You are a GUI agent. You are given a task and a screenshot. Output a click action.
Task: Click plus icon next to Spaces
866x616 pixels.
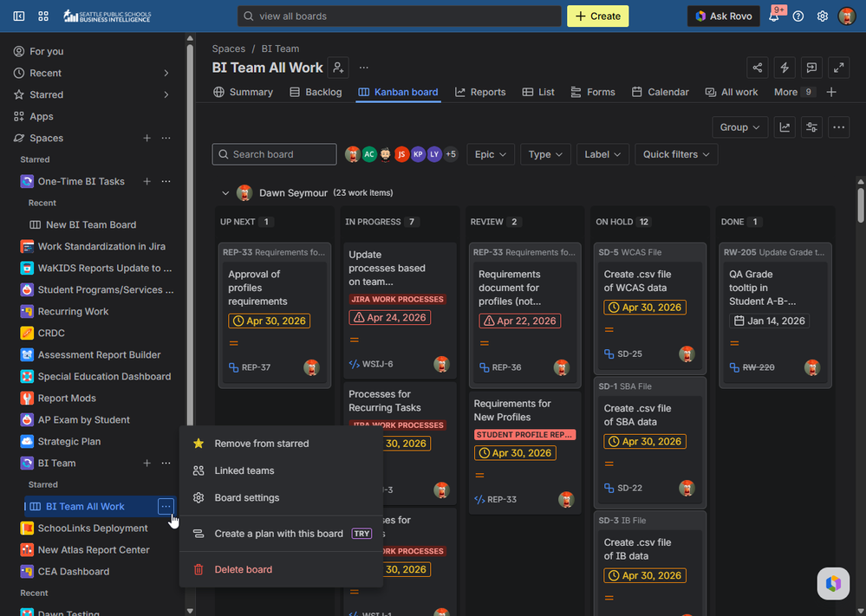[x=147, y=138]
